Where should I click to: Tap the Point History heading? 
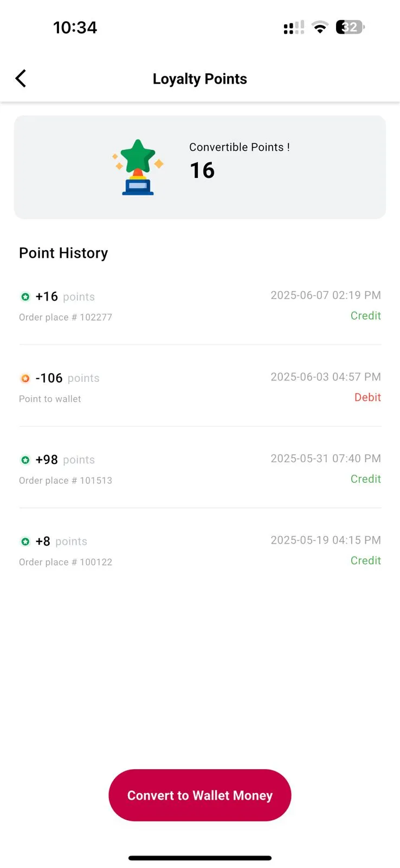click(63, 253)
